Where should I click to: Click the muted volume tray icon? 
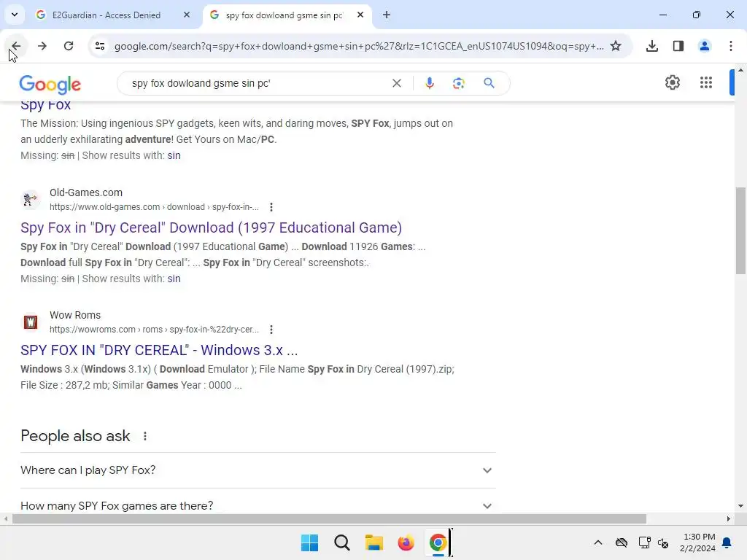662,542
